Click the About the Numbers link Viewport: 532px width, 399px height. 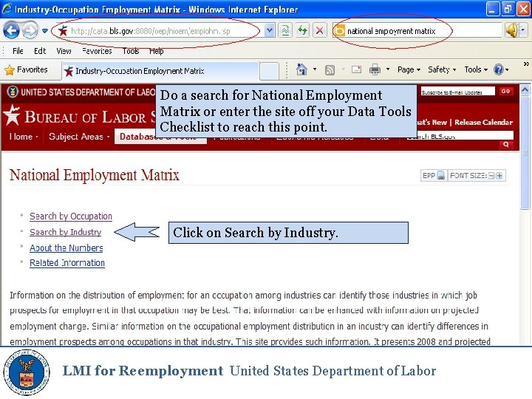(x=66, y=248)
